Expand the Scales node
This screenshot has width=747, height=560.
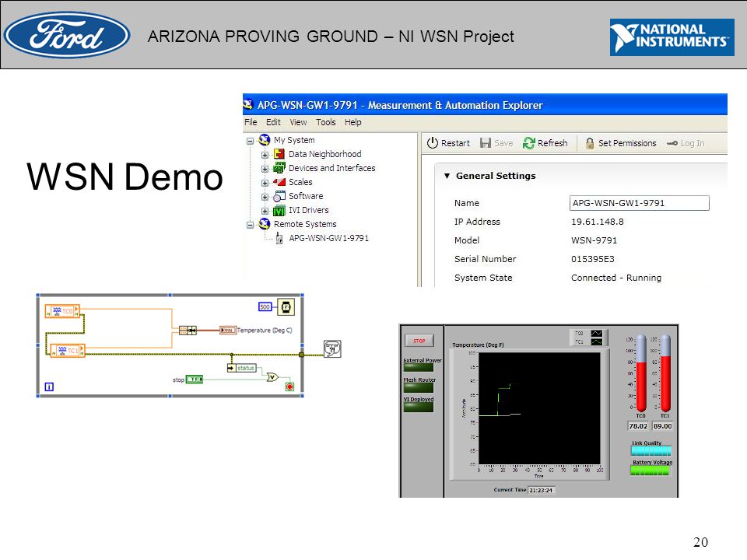(x=265, y=183)
